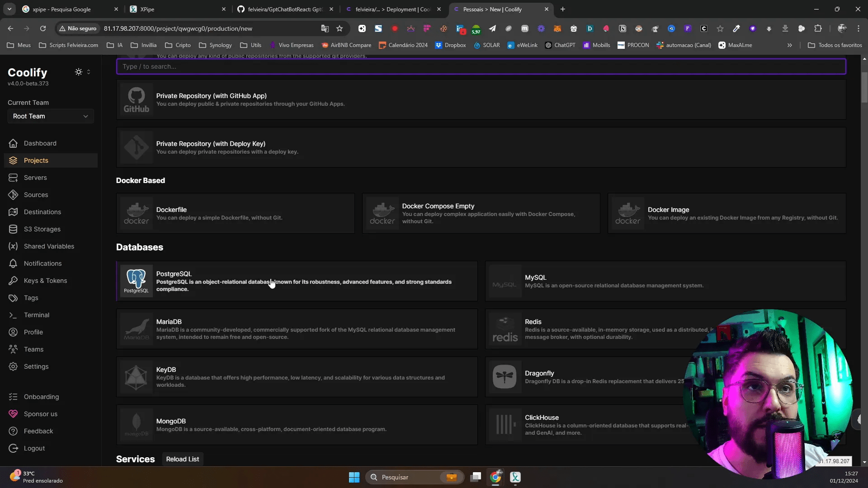Screen dimensions: 868x488
Task: Expand the Root Team dropdown
Action: point(51,116)
